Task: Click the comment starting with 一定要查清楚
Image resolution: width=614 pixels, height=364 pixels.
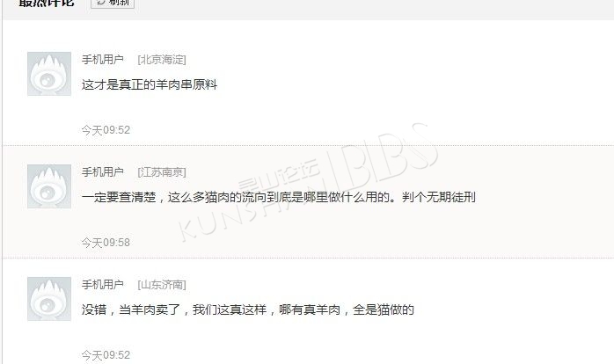Action: click(279, 197)
